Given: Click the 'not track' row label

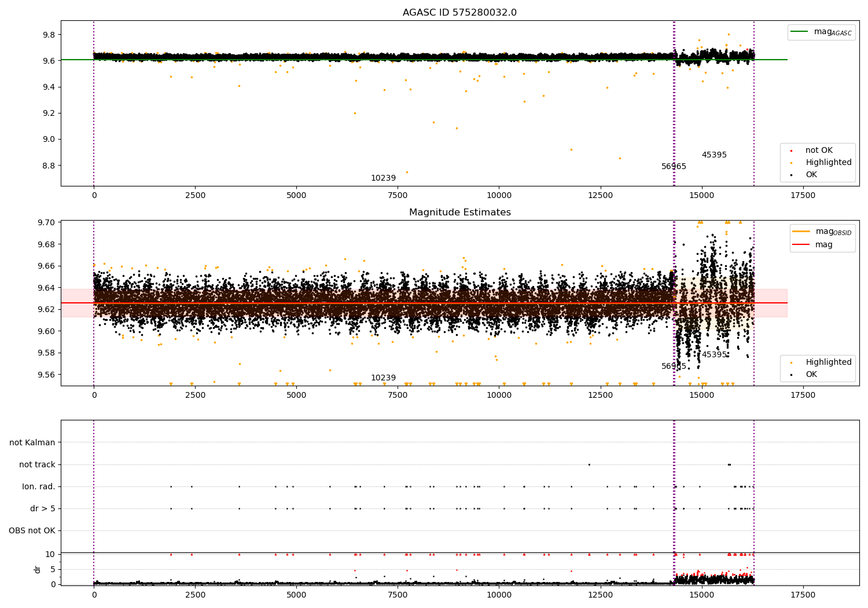Looking at the screenshot, I should point(37,465).
